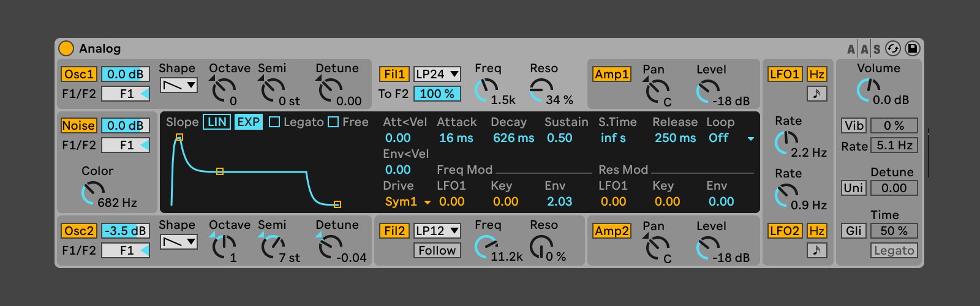
Task: Open the Drive Sym1 dropdown
Action: [407, 201]
